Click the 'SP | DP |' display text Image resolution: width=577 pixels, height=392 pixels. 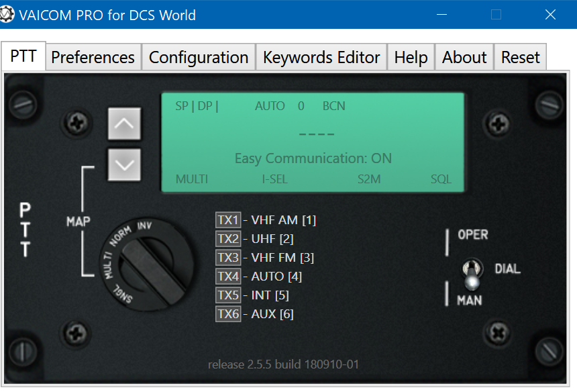(197, 106)
